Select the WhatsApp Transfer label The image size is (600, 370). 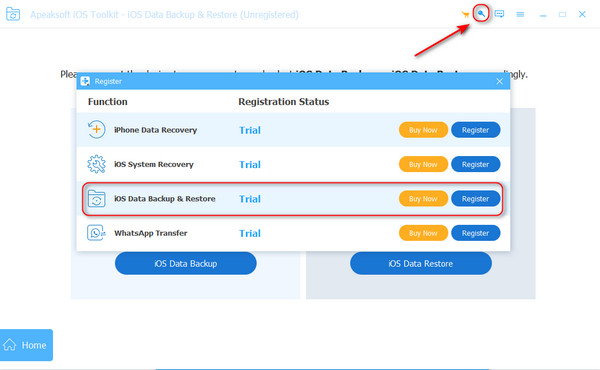point(151,233)
